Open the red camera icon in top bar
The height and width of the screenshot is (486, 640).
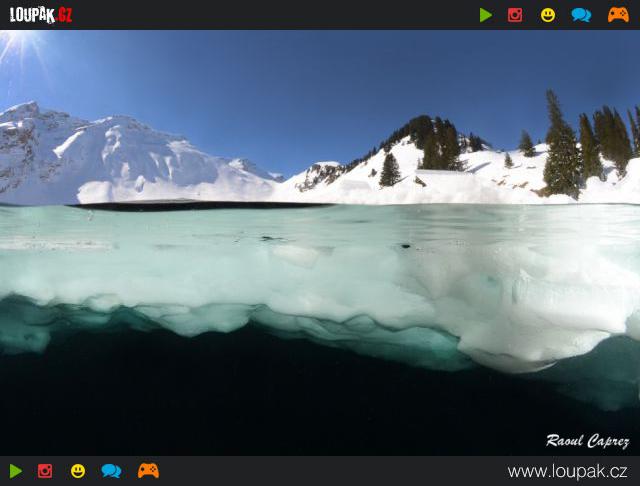coord(515,15)
